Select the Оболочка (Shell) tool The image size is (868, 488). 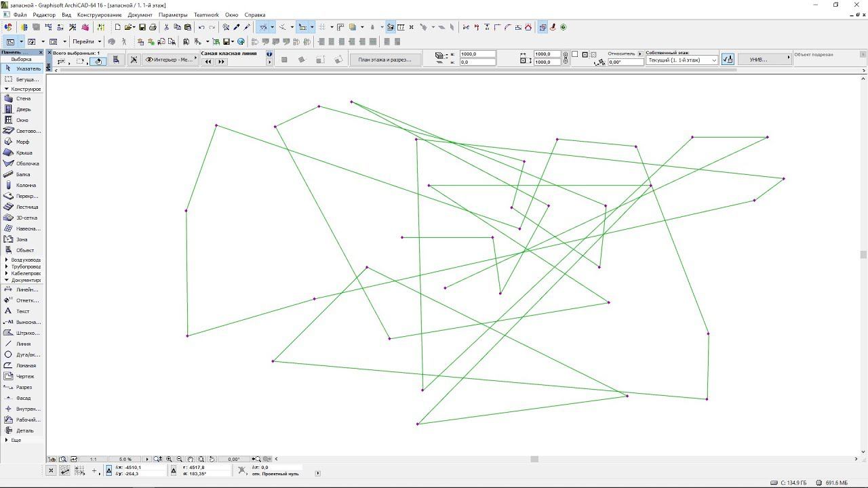tap(22, 163)
